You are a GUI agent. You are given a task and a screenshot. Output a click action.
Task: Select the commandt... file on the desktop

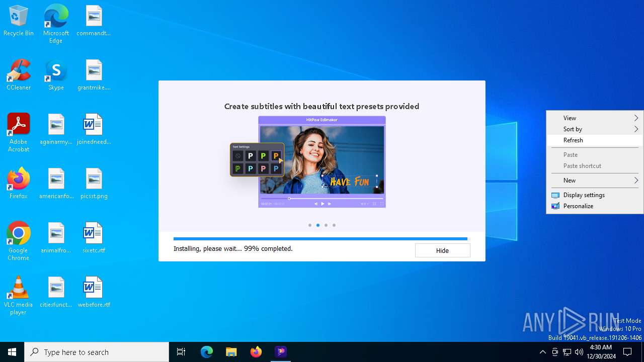tap(94, 21)
